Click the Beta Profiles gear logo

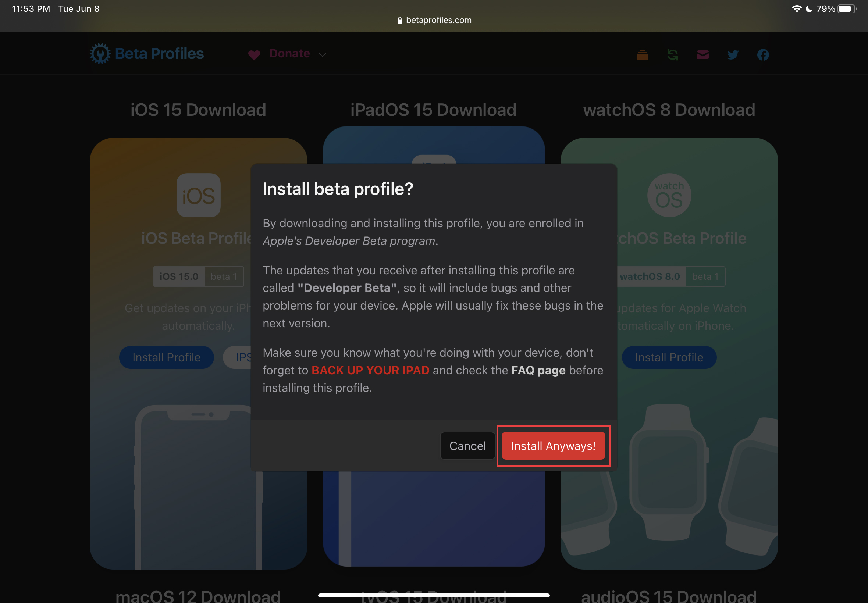(x=100, y=54)
